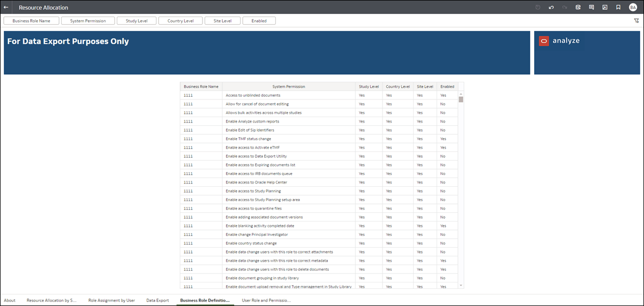Select 'Allow for cancel of document editing' cell
Image resolution: width=644 pixels, height=306 pixels.
point(289,104)
